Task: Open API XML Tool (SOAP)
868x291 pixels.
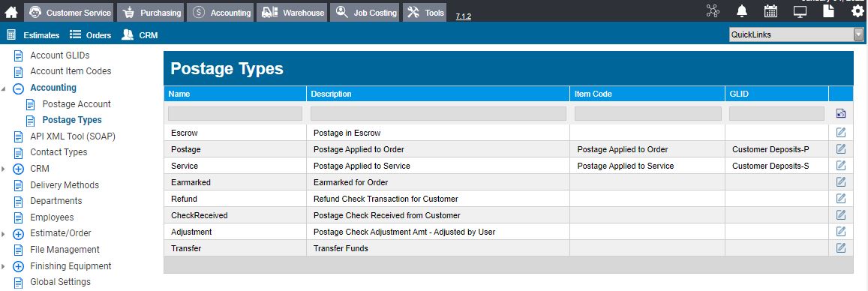Action: point(73,136)
